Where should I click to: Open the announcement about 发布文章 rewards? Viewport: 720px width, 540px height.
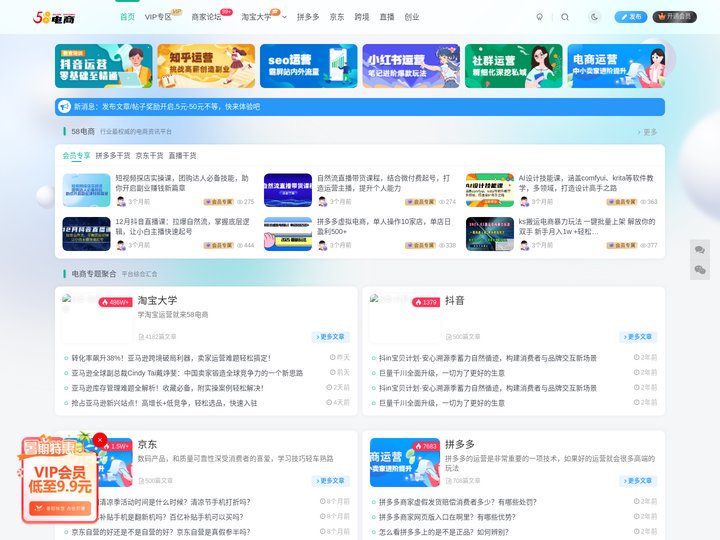point(167,107)
